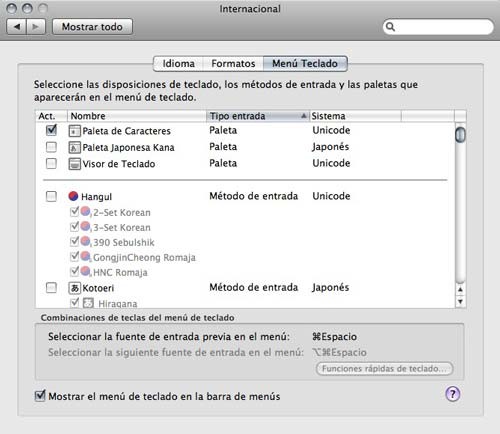Viewport: 500px width, 434px height.
Task: Enable Paleta Japonesa Kana checkbox
Action: click(x=51, y=147)
